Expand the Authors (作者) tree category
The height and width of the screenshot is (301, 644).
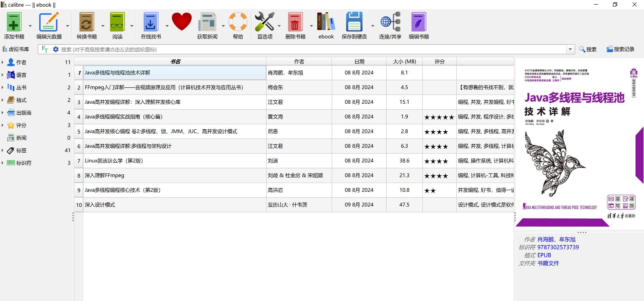3,62
